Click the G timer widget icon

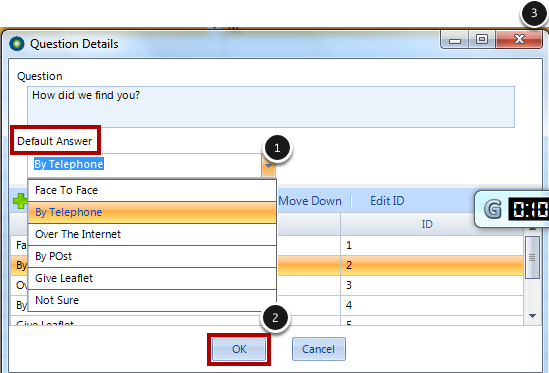pos(493,209)
